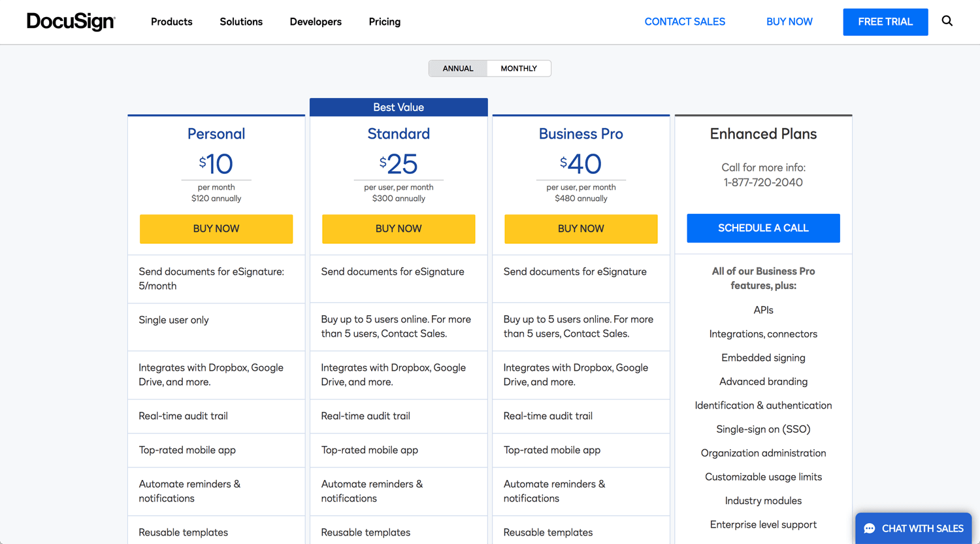Click Standard plan 'Real-time audit trail' row
980x544 pixels.
[x=399, y=416]
